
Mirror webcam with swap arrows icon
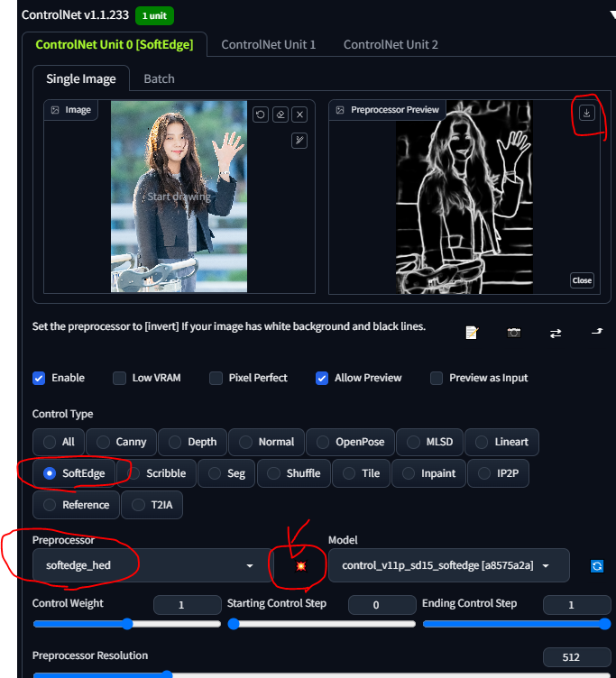(556, 333)
